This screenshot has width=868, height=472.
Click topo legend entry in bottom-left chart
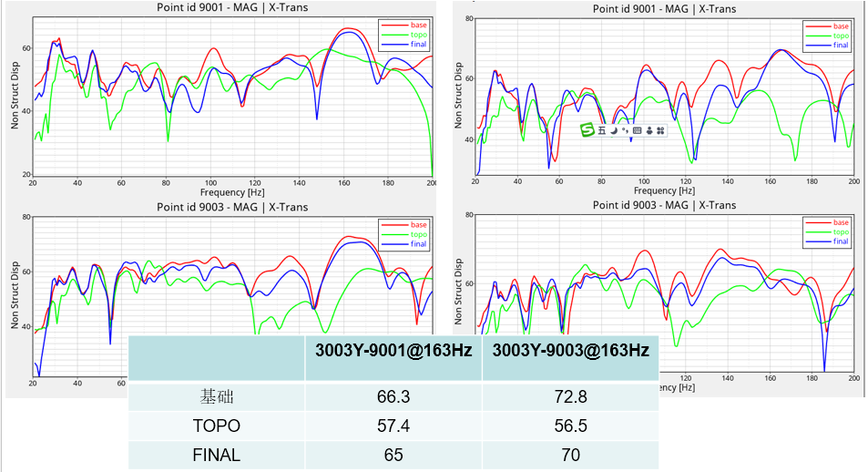point(404,234)
